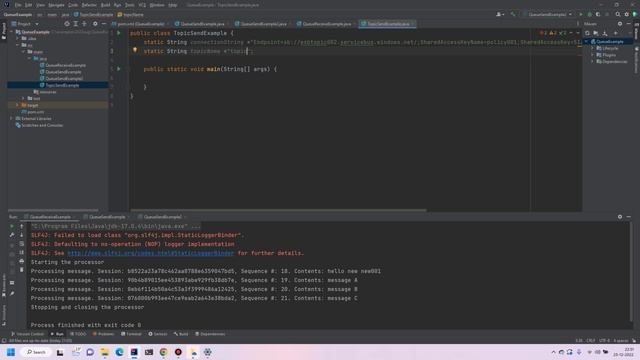Toggle the Project tool window side tab
The image size is (640, 360).
4,31
